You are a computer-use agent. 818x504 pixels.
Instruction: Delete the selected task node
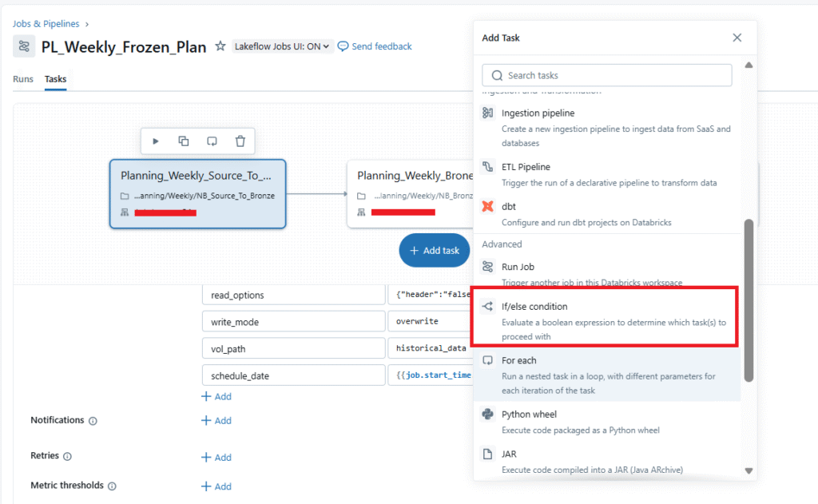(240, 141)
